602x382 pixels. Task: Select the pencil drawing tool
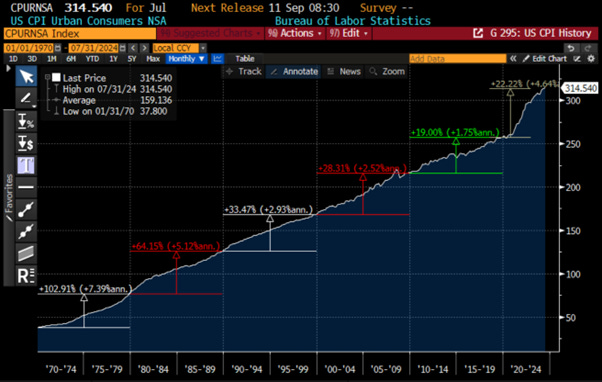[x=25, y=98]
